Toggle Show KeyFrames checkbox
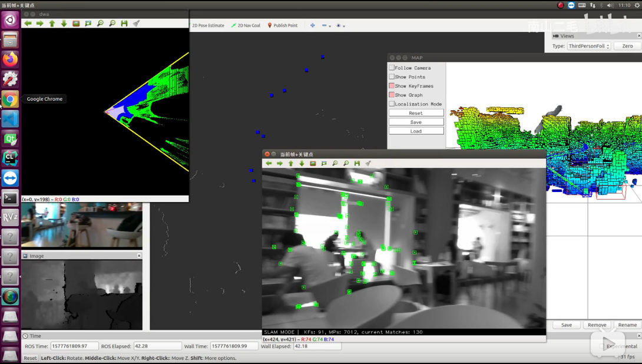 392,85
